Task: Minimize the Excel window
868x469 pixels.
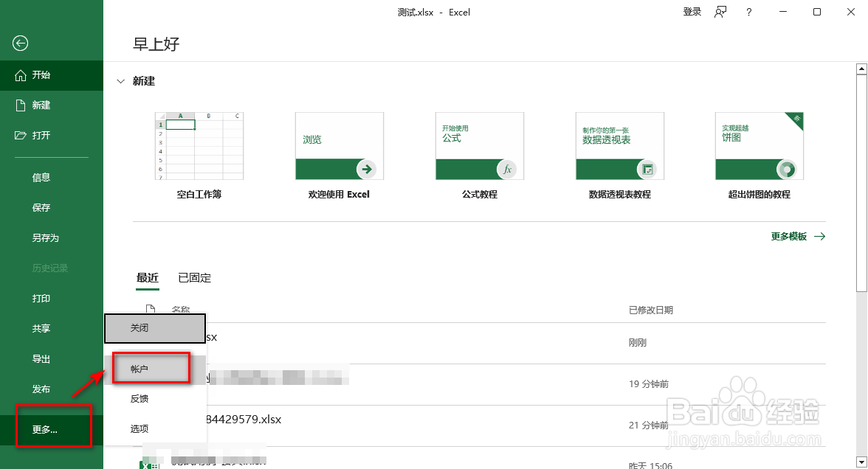Action: tap(782, 12)
